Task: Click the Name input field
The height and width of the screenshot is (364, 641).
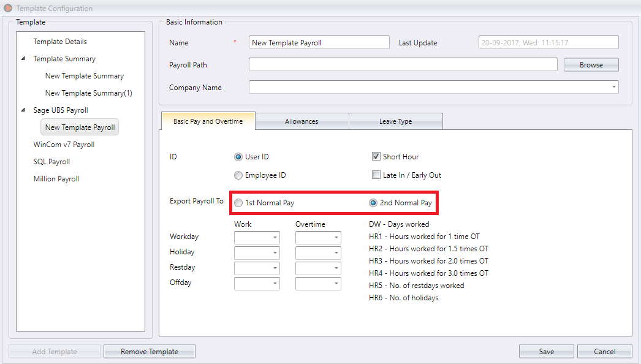Action: click(319, 42)
